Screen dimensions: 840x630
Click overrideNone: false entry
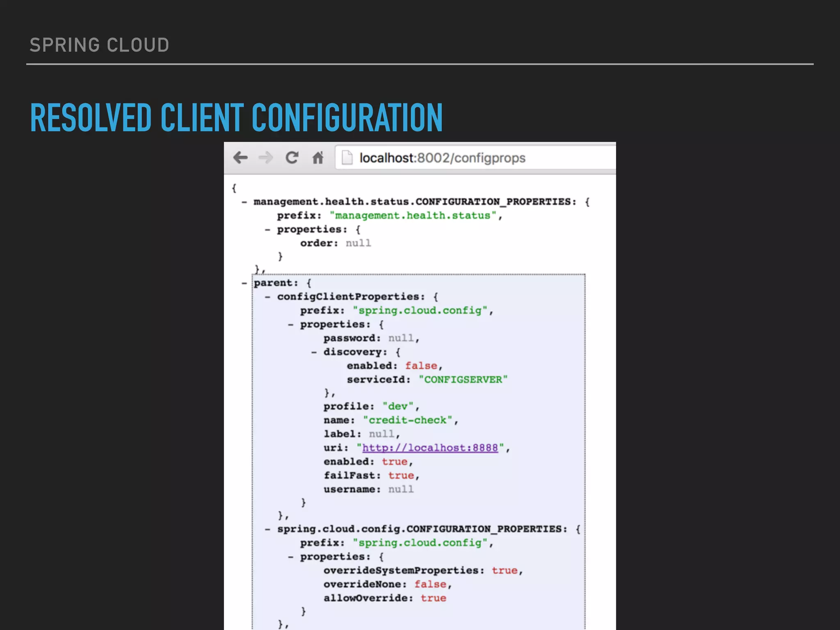point(387,584)
